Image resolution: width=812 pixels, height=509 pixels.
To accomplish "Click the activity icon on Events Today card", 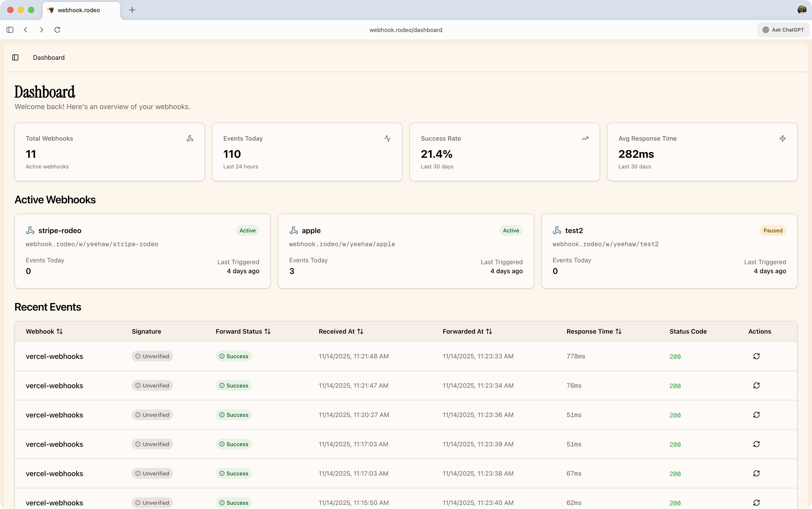I will (x=387, y=138).
